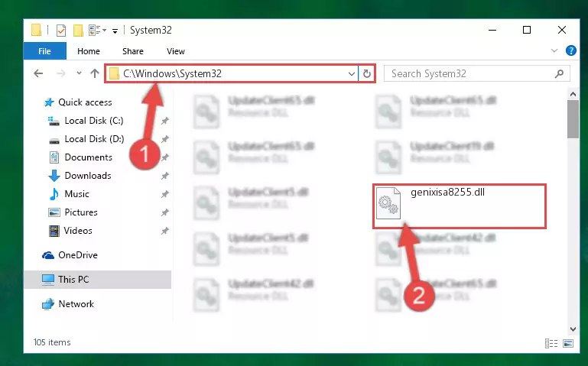
Task: Click the Properties quick access icon
Action: (x=60, y=31)
